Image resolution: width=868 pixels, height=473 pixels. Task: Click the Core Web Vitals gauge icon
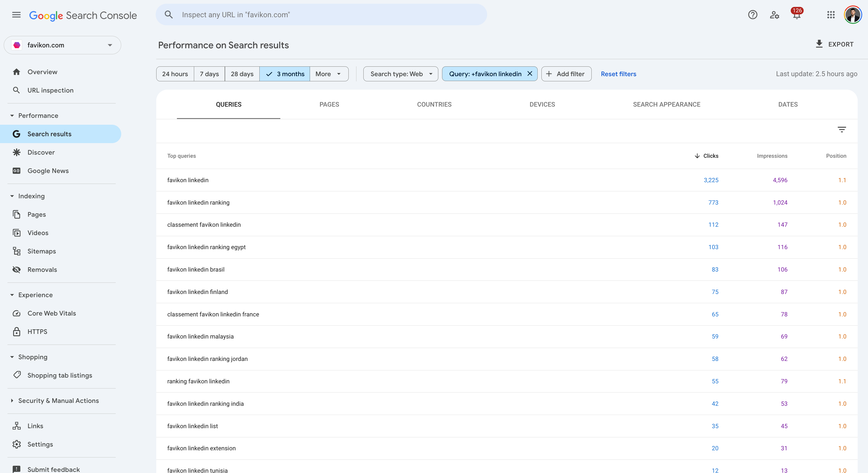[x=16, y=313]
